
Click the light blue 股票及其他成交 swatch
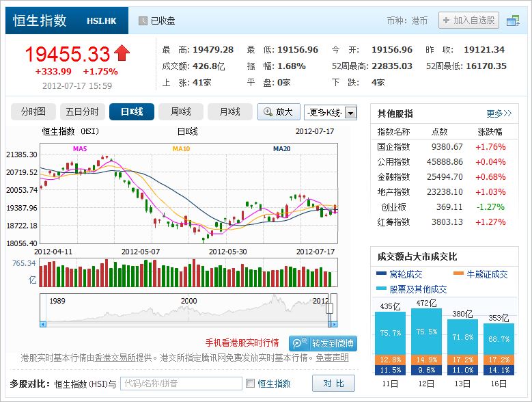tap(381, 289)
